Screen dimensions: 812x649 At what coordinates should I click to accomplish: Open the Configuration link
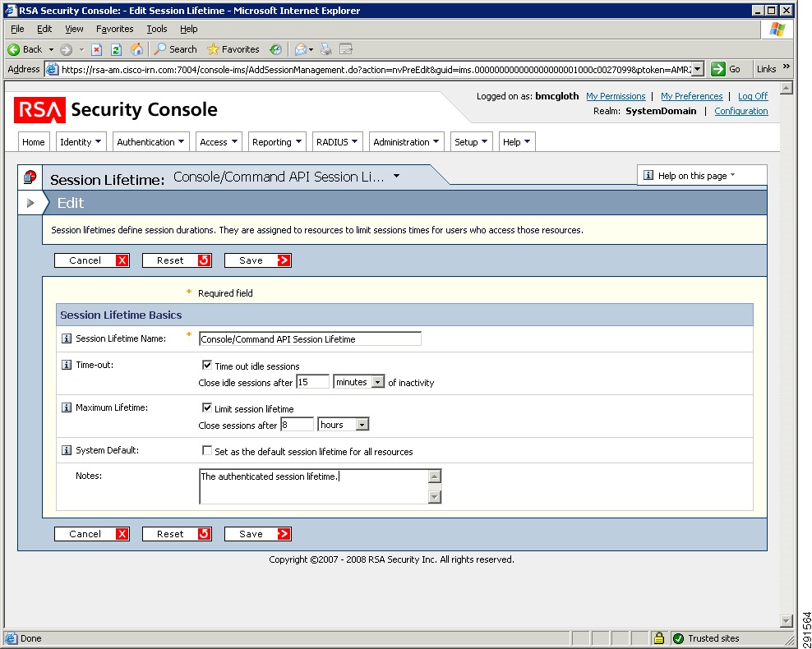click(741, 111)
